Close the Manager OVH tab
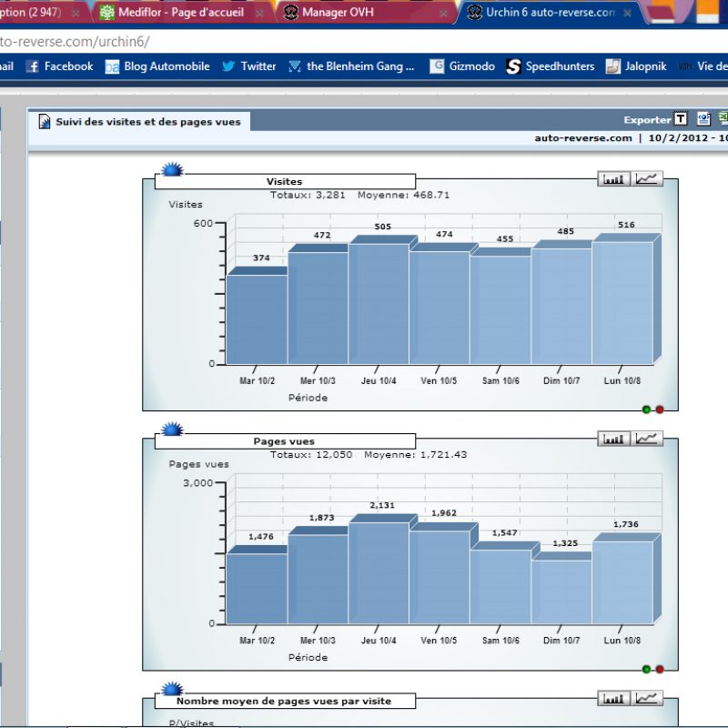The height and width of the screenshot is (728, 728). click(x=443, y=14)
